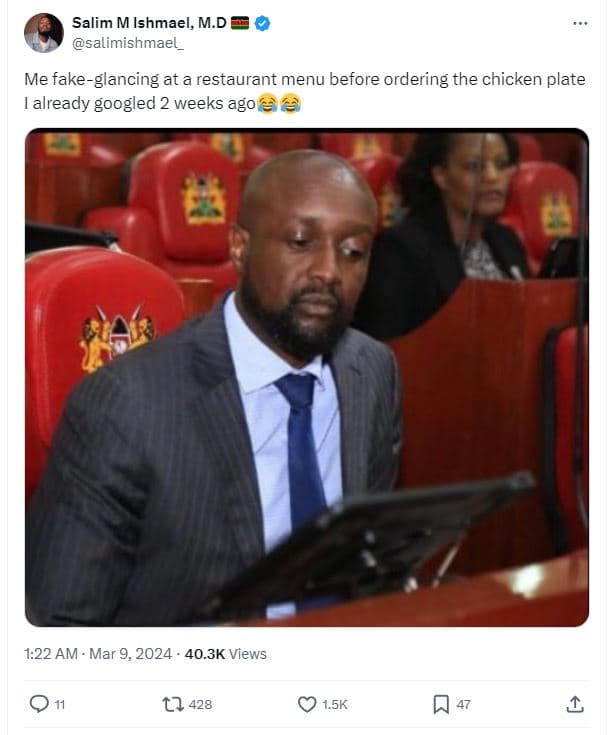The image size is (616, 735).
Task: Click the blue verified checkmark badge
Action: [263, 23]
